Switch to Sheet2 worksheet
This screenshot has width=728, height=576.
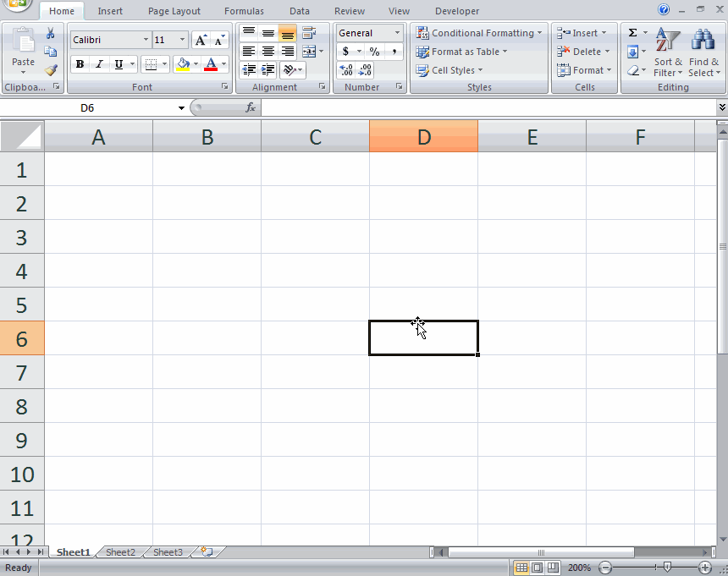point(120,551)
